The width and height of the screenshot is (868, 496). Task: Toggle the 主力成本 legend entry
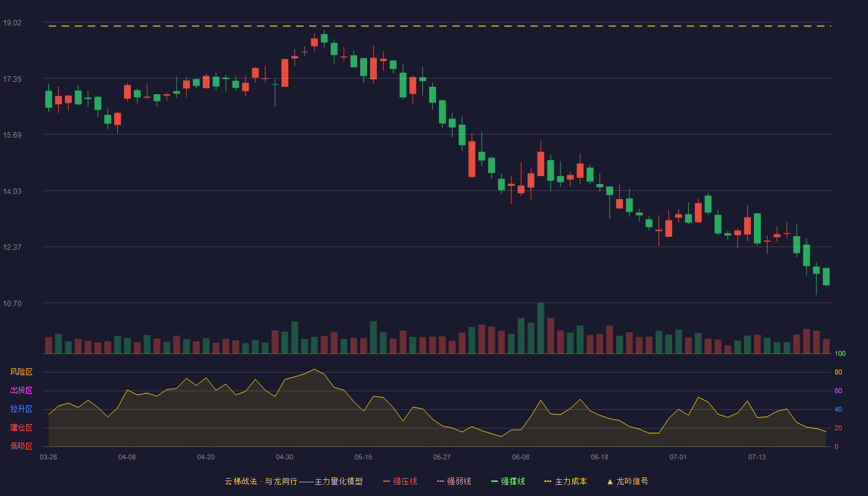[x=565, y=481]
